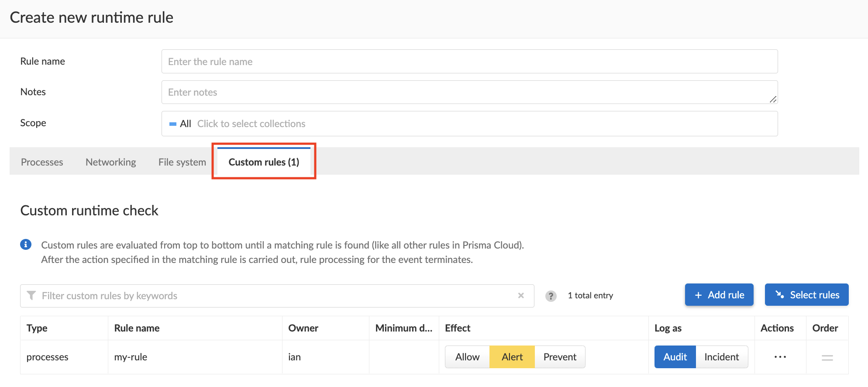This screenshot has height=387, width=868.
Task: Focus the filter custom rules keyword field
Action: point(277,296)
